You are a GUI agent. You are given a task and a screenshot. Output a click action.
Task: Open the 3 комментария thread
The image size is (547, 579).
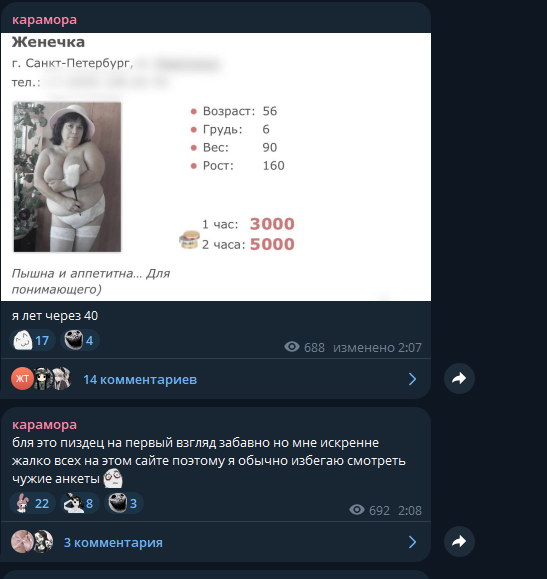[113, 542]
